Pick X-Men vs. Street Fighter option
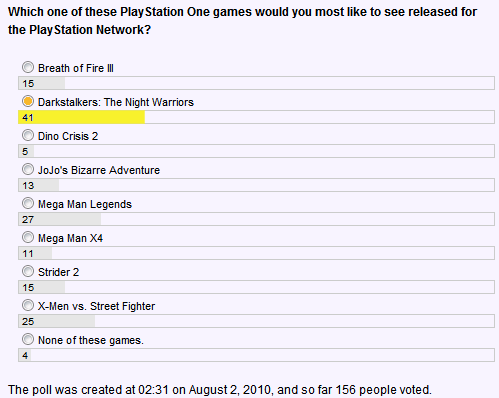 [28, 305]
